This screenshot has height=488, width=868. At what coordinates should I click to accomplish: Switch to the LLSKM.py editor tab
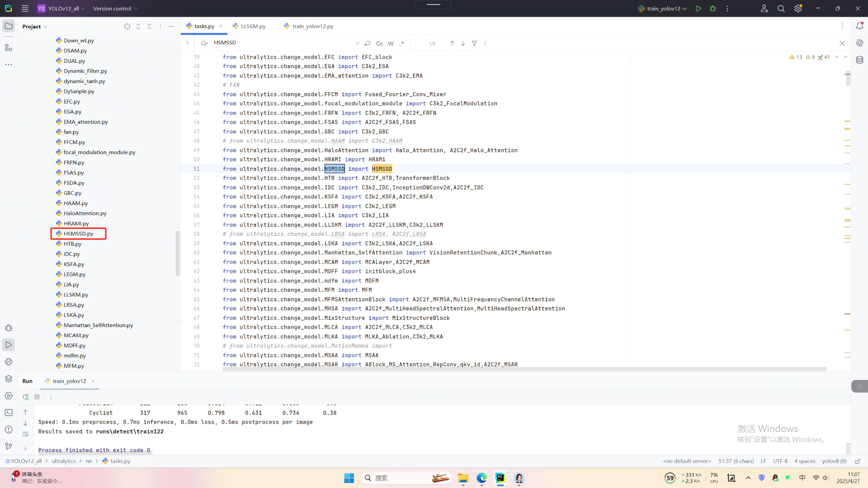[253, 26]
